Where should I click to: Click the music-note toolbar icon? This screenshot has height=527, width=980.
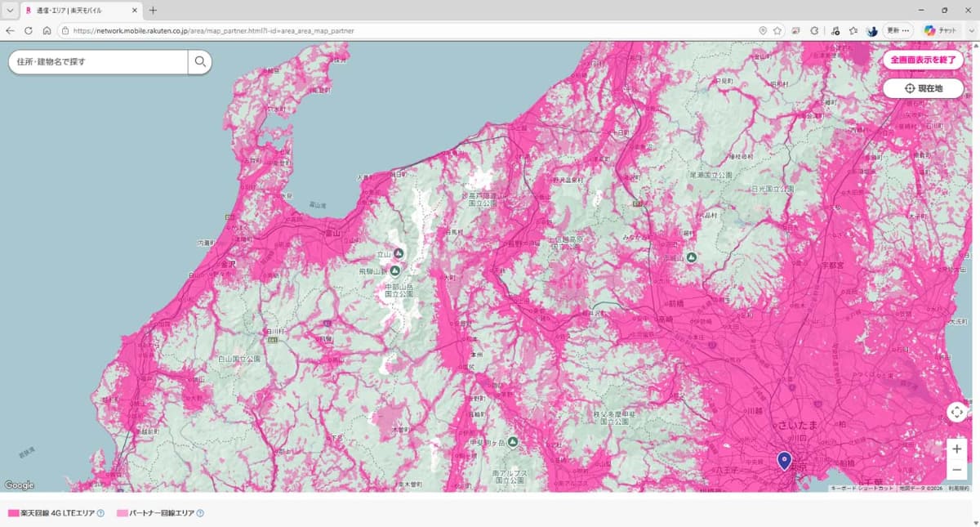(835, 30)
